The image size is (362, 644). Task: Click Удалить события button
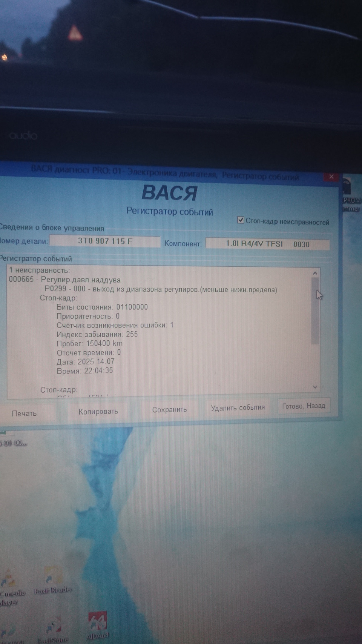(238, 407)
